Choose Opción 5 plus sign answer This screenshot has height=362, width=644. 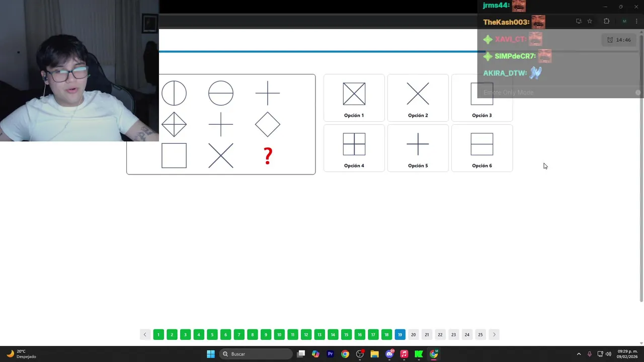click(x=418, y=148)
